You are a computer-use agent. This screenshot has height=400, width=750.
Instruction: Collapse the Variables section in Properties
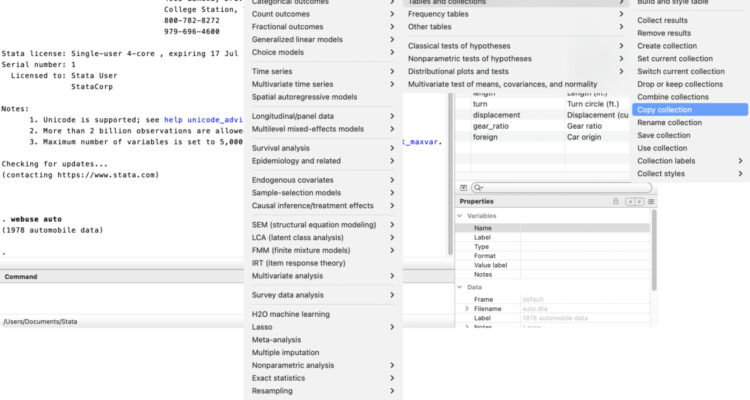pos(461,216)
